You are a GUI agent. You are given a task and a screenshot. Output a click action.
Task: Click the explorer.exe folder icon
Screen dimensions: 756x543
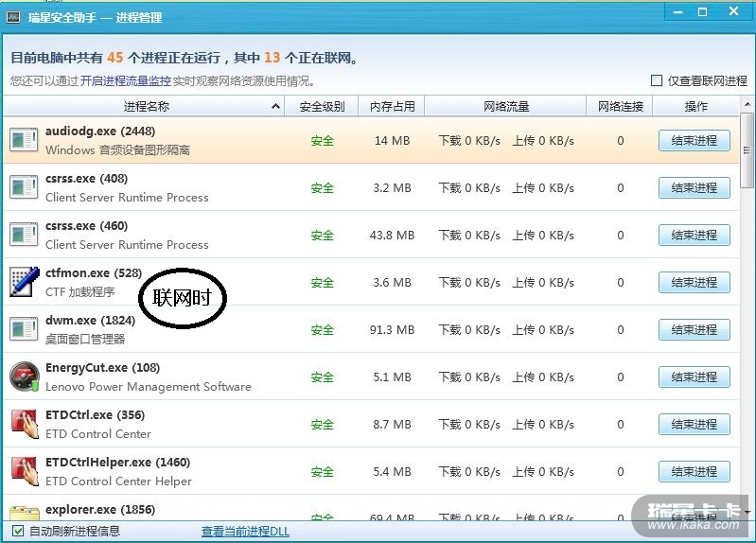coord(24,512)
